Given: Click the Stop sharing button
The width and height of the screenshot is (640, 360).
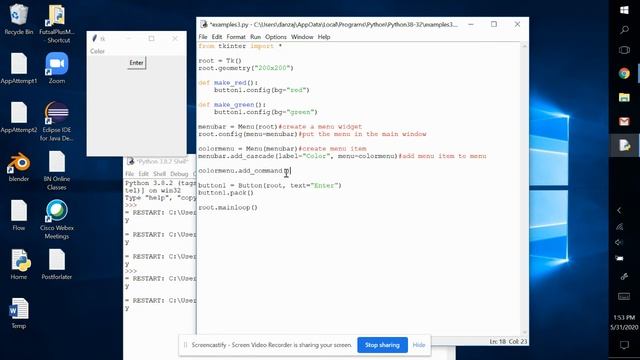Looking at the screenshot, I should (x=382, y=345).
